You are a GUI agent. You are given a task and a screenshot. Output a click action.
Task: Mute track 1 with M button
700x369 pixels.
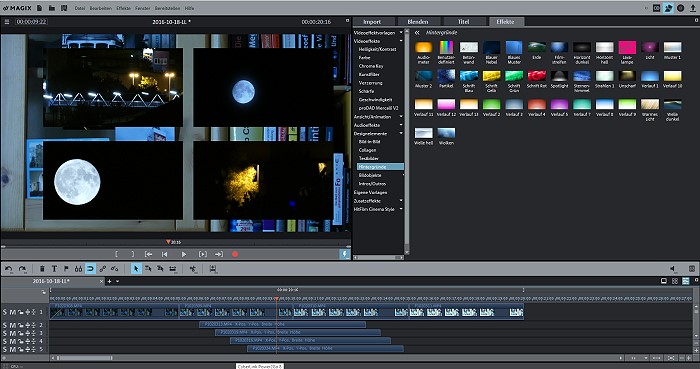[13, 312]
